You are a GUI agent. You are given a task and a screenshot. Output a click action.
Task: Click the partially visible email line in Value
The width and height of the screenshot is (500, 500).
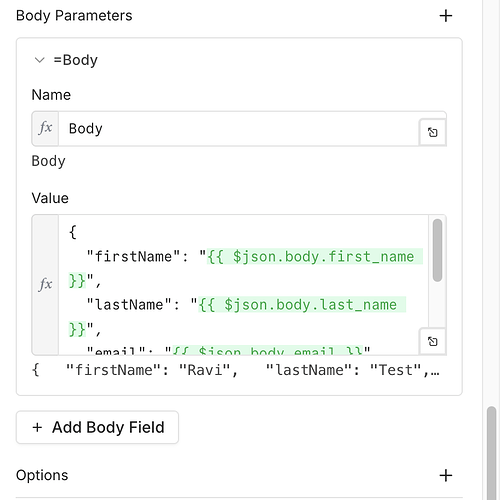[x=228, y=351]
